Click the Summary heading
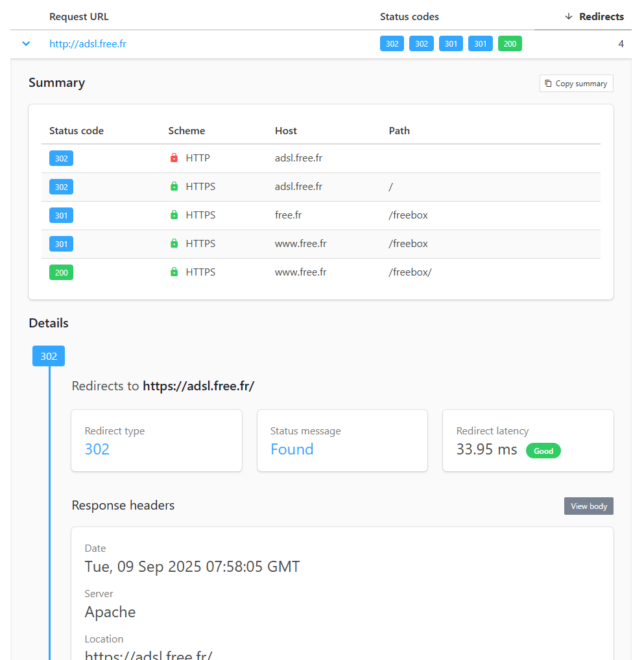This screenshot has height=660, width=644. click(57, 83)
